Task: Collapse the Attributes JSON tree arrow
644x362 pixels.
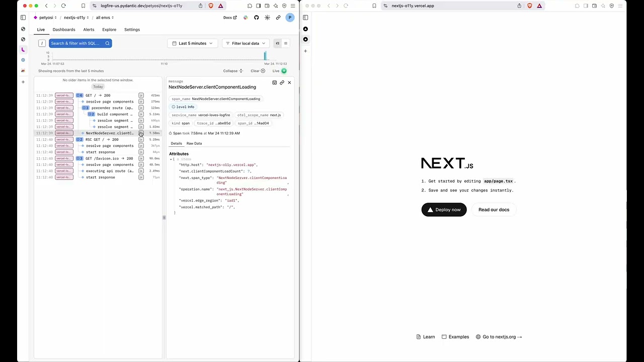Action: 171,159
